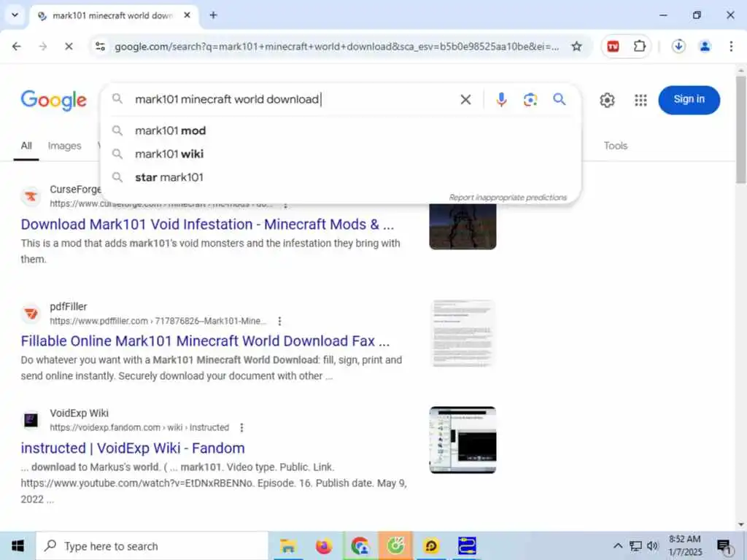Stop loading the page

69,46
